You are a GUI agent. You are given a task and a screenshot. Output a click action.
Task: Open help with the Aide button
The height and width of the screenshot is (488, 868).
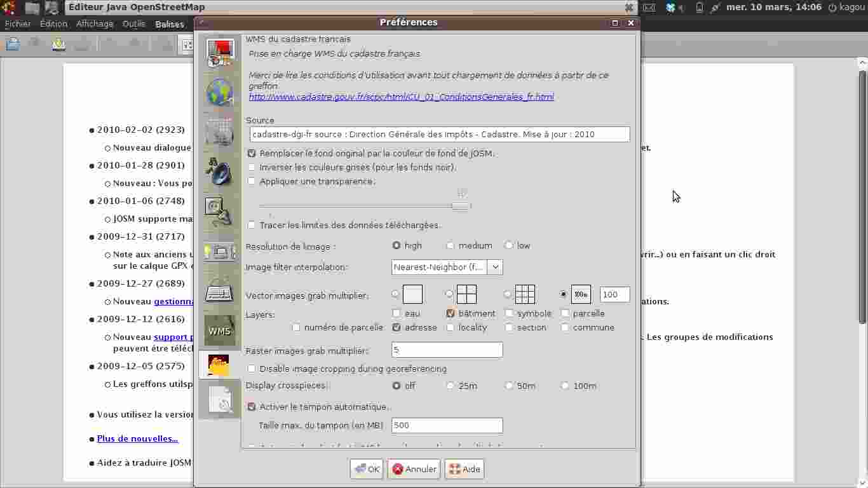(465, 469)
